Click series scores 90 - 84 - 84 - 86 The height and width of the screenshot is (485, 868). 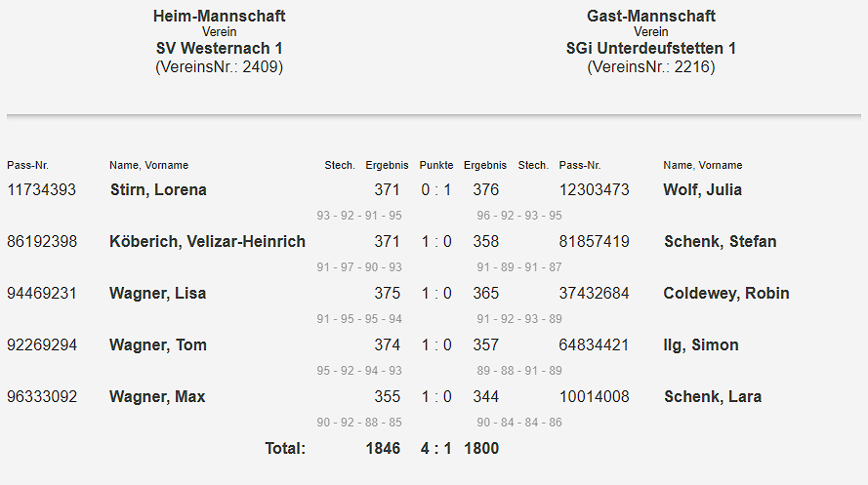click(x=519, y=423)
